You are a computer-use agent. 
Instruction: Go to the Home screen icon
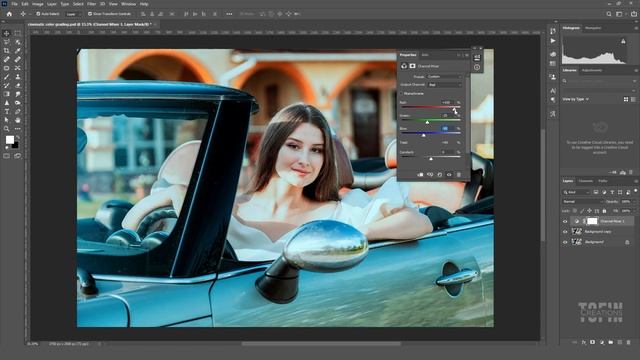pyautogui.click(x=9, y=14)
